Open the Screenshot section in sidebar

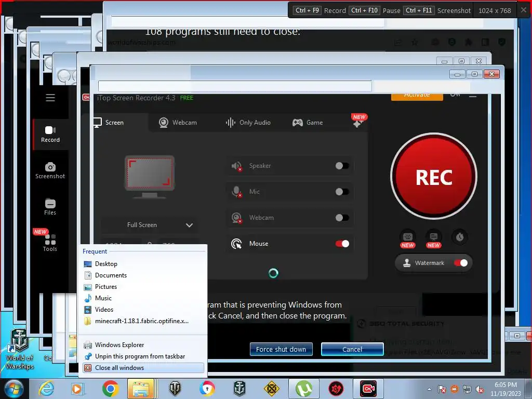[x=50, y=170]
